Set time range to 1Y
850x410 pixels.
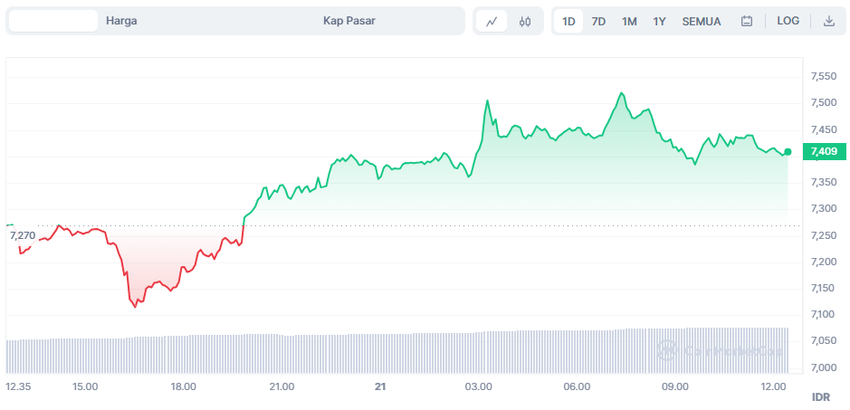point(660,21)
